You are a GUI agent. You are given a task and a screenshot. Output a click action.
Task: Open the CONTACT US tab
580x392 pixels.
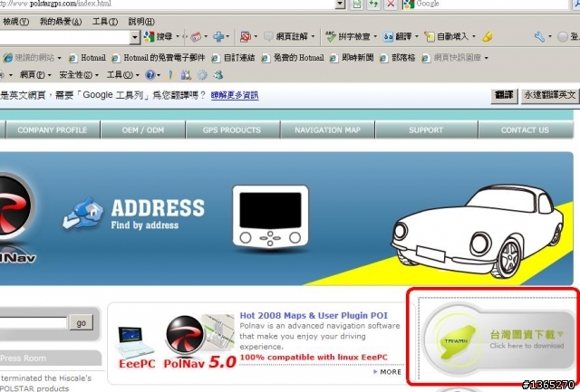526,130
